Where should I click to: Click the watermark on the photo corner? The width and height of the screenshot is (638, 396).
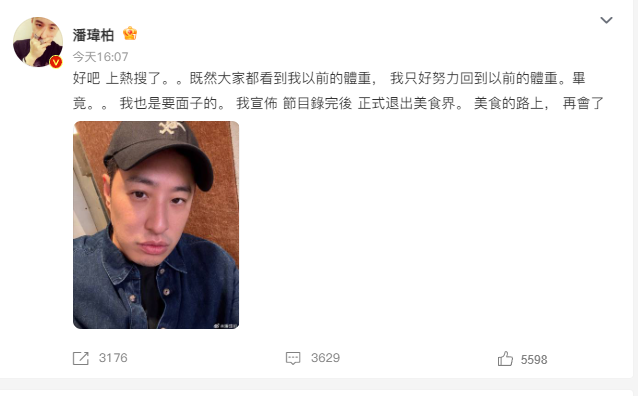(x=226, y=325)
